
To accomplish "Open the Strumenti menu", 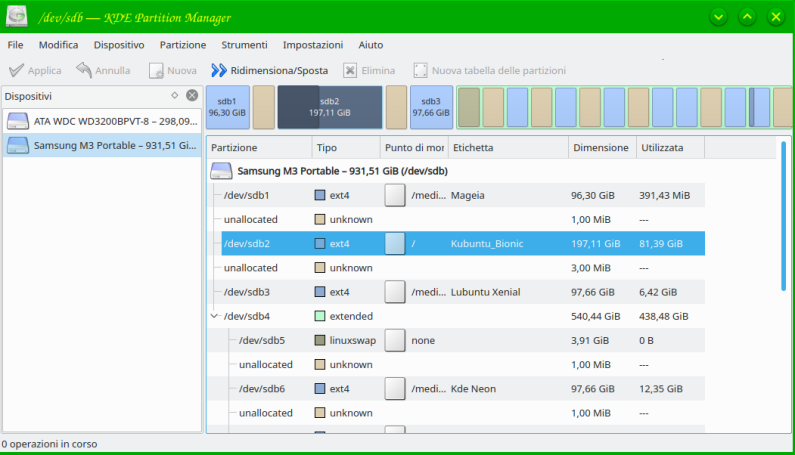I will point(244,45).
